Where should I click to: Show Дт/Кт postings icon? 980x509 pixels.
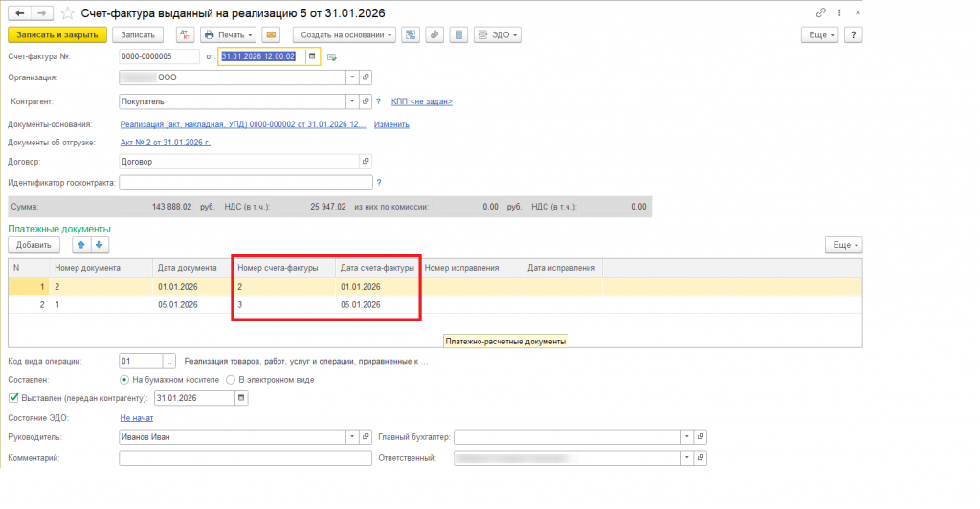[185, 35]
